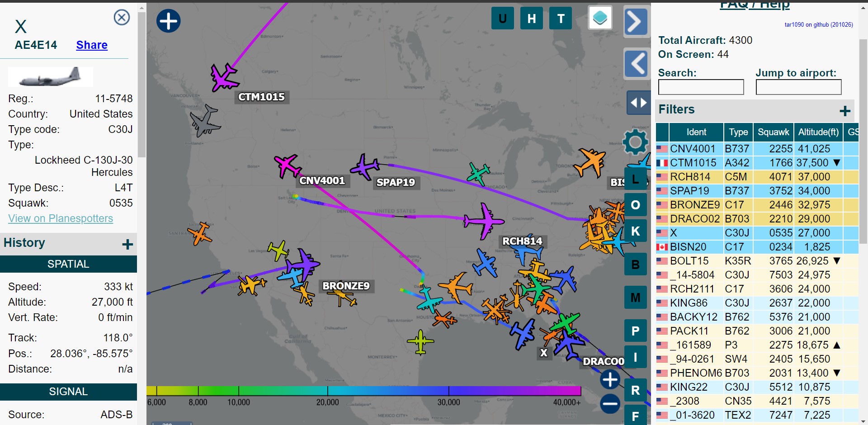Screen dimensions: 868x425
Task: Toggle the M map option
Action: (636, 297)
